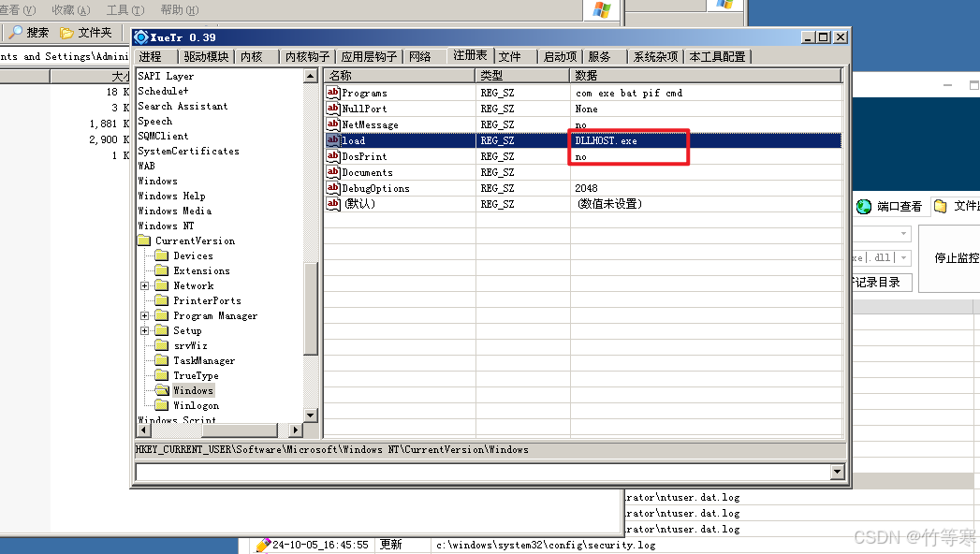The height and width of the screenshot is (554, 980).
Task: Select the Programs registry value icon
Action: (x=333, y=93)
